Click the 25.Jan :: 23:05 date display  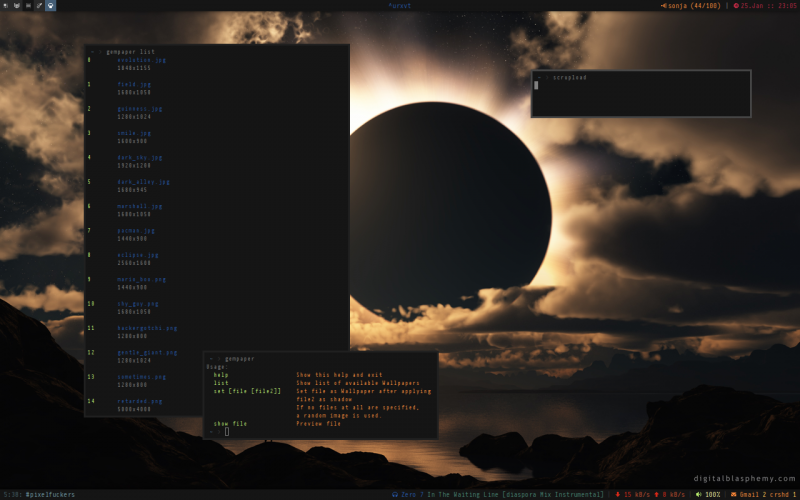768,6
